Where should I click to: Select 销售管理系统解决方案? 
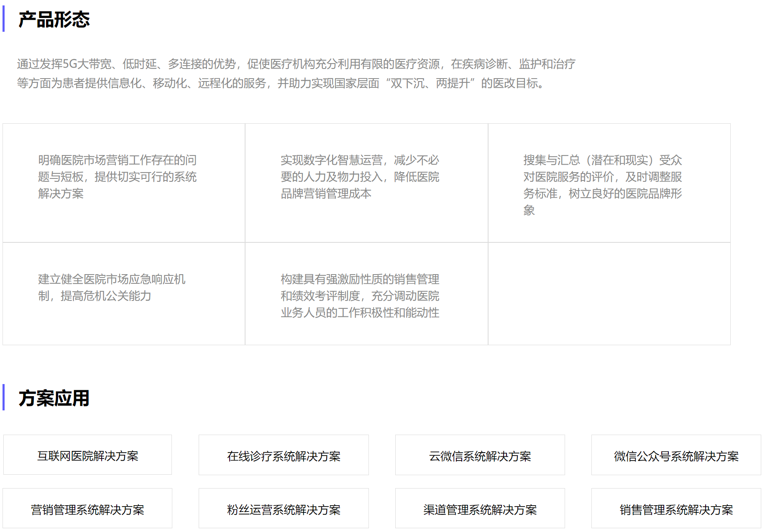tap(676, 509)
